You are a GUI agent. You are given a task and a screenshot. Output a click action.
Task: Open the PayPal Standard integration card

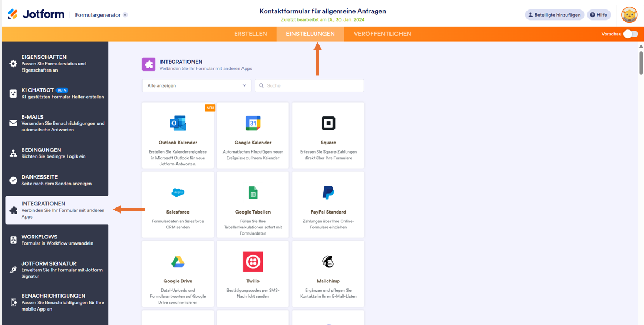point(328,205)
